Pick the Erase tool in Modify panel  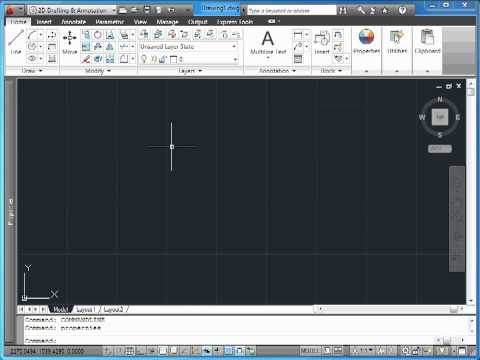point(86,59)
